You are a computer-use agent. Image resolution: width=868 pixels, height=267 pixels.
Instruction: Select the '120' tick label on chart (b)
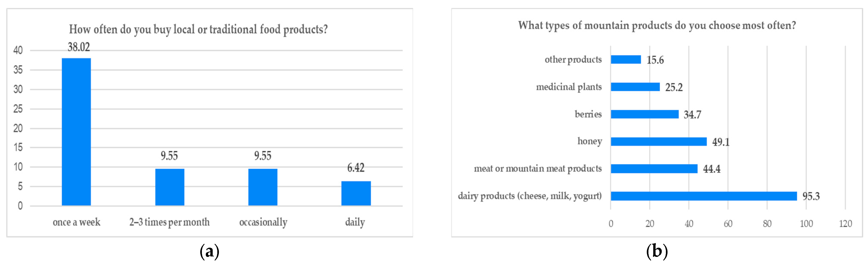[x=845, y=224]
